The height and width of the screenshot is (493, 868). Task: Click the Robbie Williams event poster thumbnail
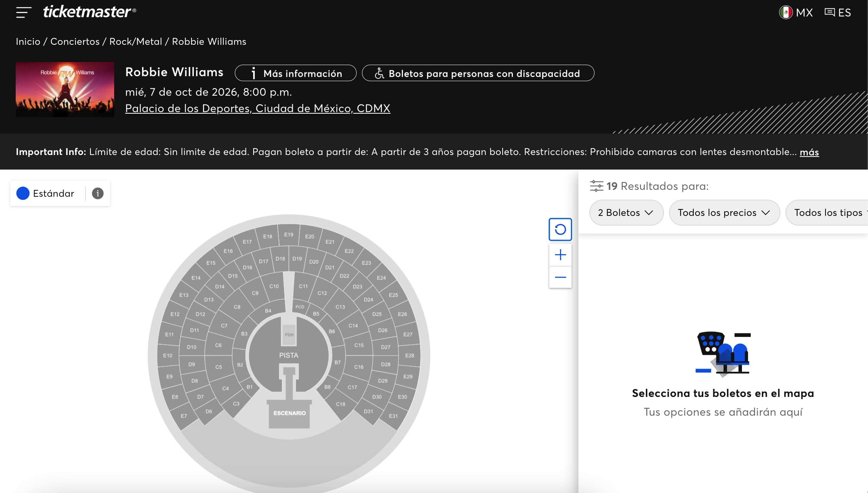[64, 89]
